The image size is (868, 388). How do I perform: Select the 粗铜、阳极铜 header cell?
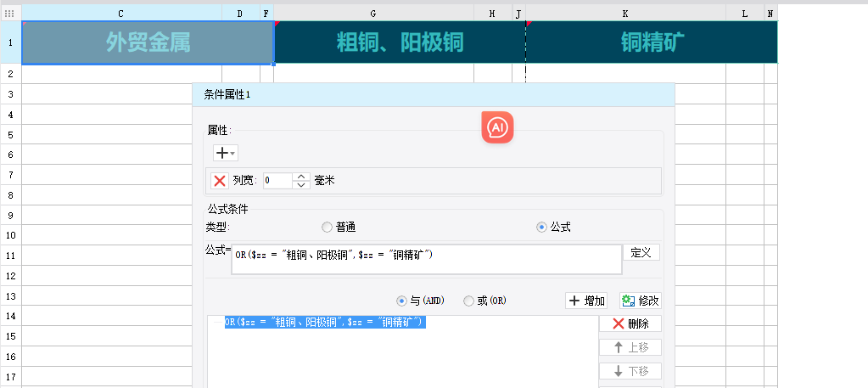point(400,42)
